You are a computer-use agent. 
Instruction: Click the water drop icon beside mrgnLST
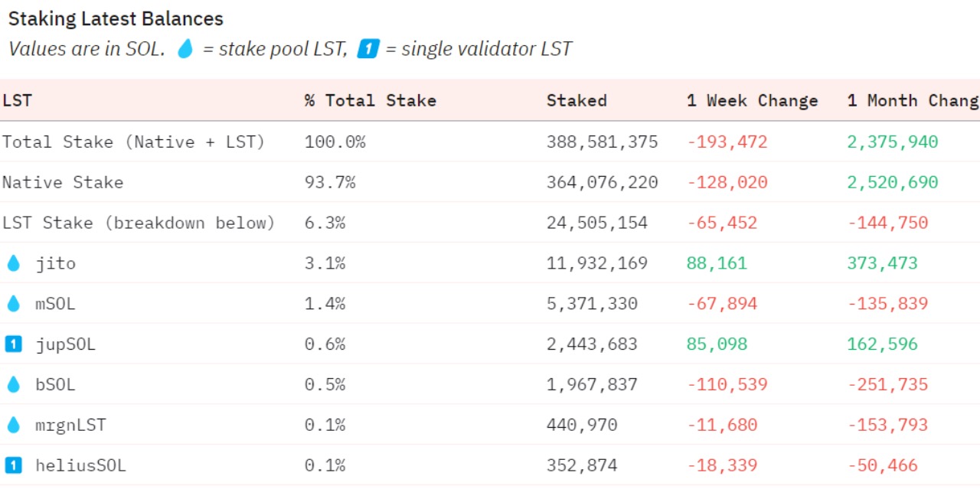point(13,425)
